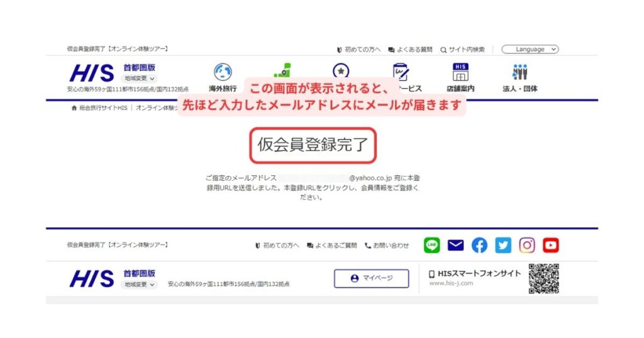
Task: Open the YouTube icon in footer
Action: click(x=551, y=245)
